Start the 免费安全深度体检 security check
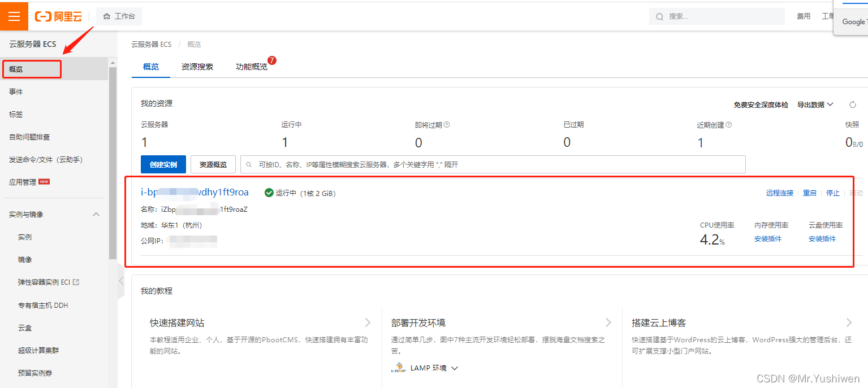Viewport: 868px width, 388px height. (761, 104)
